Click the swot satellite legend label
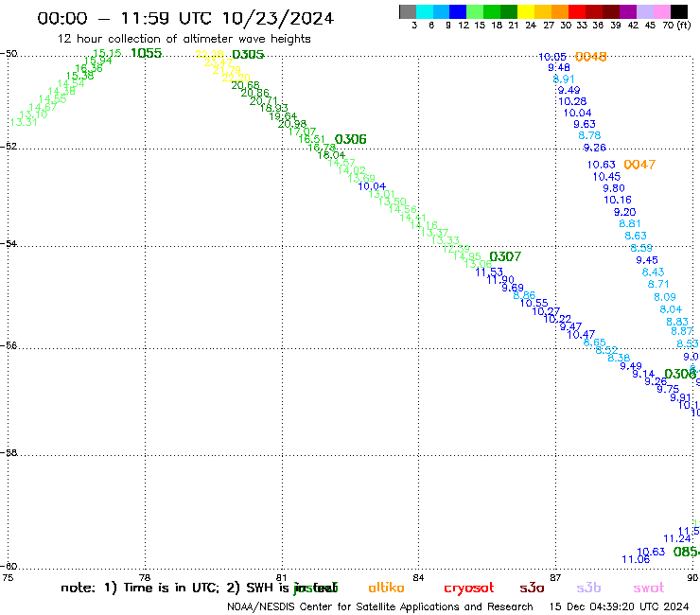Screen dimensions: 700x615 click(648, 589)
